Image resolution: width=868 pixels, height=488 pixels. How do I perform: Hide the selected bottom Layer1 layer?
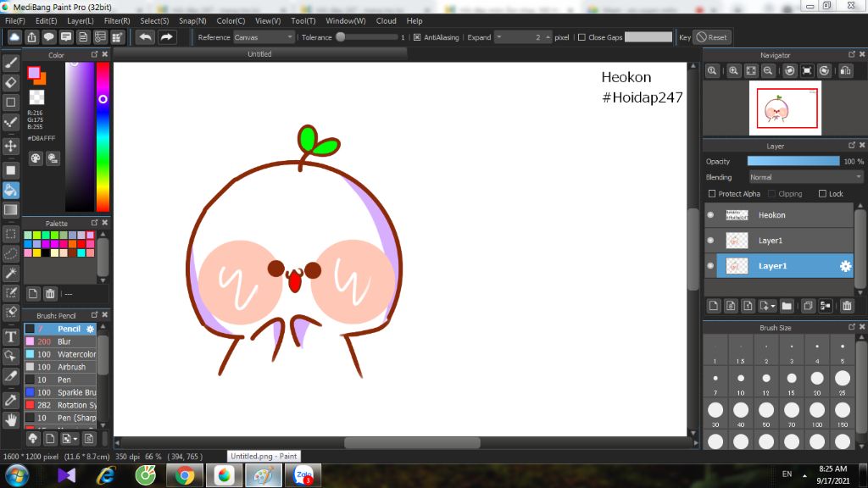pyautogui.click(x=711, y=265)
